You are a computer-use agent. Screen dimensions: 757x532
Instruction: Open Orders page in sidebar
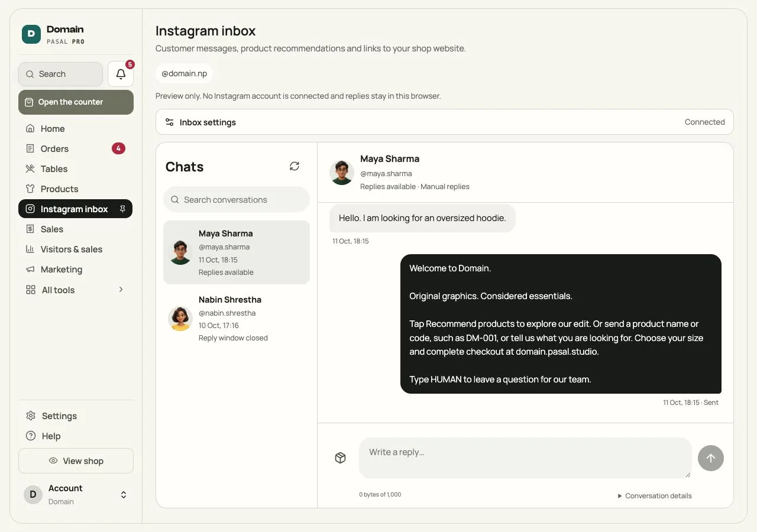click(x=76, y=148)
